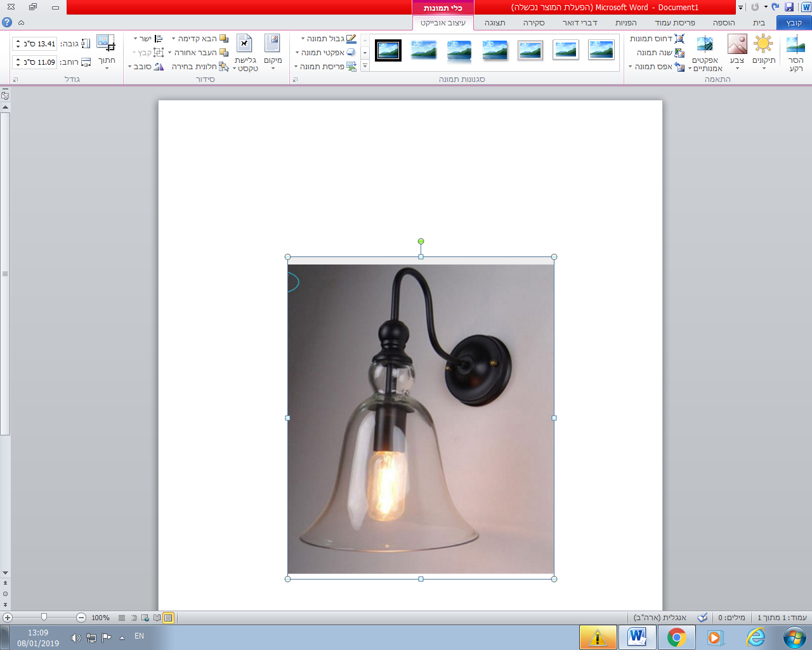Switch to Print Layout view
This screenshot has height=650, width=812.
click(168, 618)
